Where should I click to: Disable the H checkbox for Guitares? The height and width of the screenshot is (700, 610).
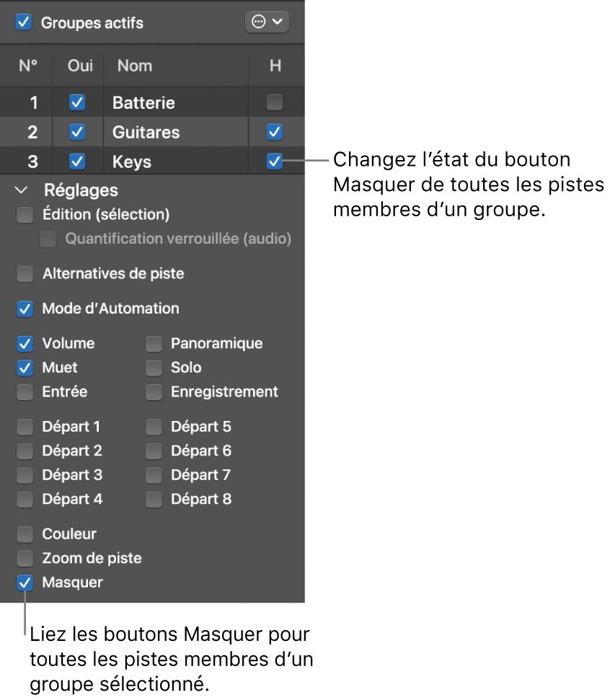274,132
